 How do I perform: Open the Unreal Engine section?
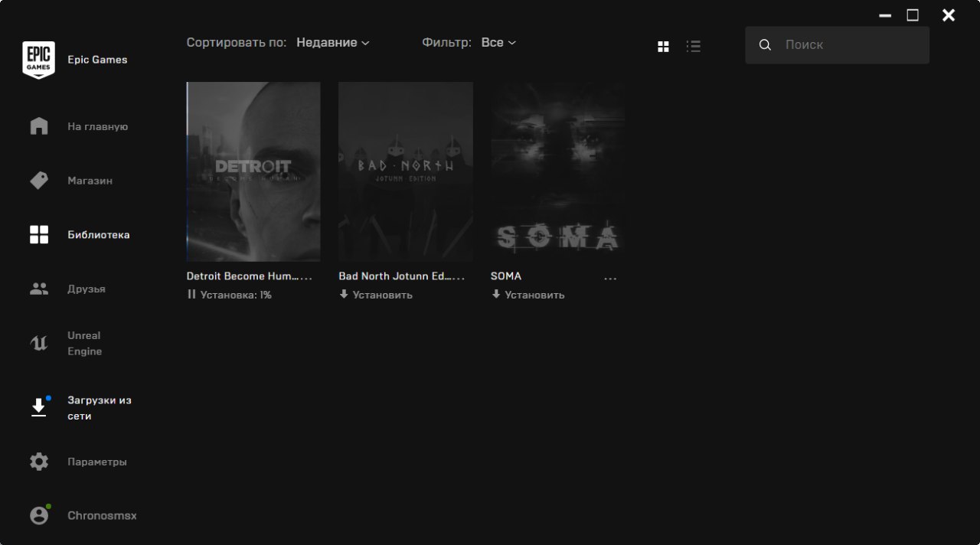pyautogui.click(x=85, y=344)
